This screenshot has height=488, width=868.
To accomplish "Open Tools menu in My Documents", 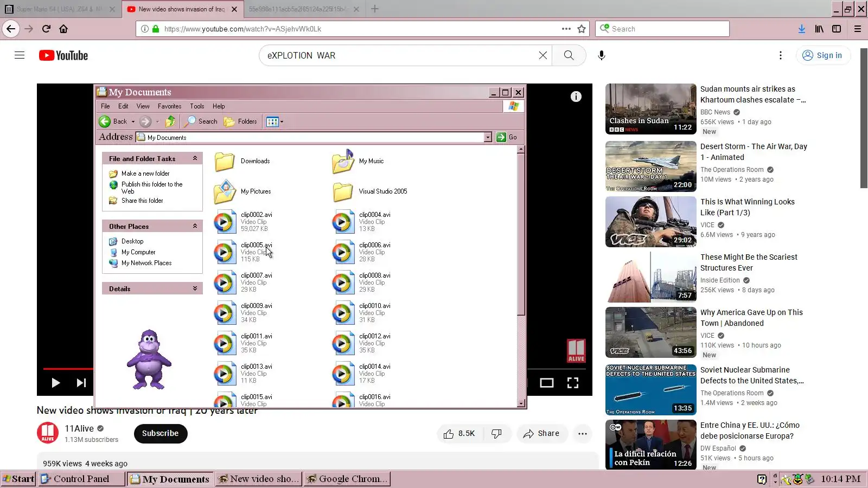I will coord(197,106).
